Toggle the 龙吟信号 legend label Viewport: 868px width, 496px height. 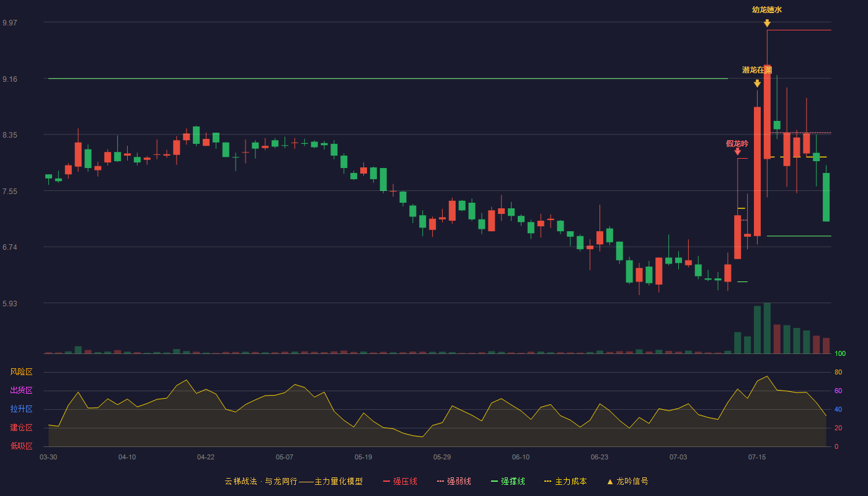pos(632,481)
